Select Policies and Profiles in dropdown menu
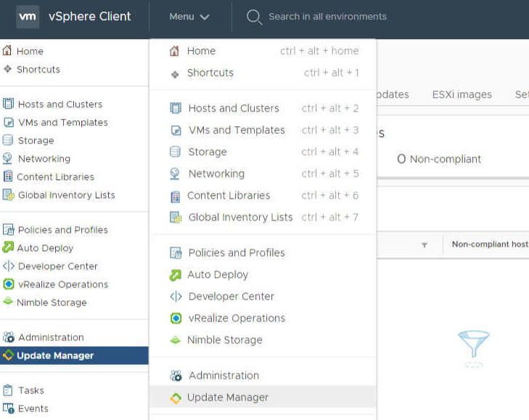 pyautogui.click(x=263, y=252)
